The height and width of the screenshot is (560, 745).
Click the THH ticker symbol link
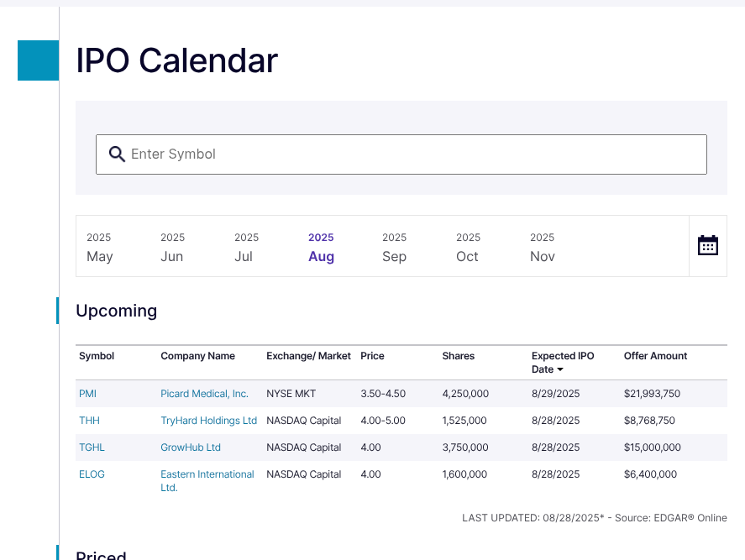89,421
